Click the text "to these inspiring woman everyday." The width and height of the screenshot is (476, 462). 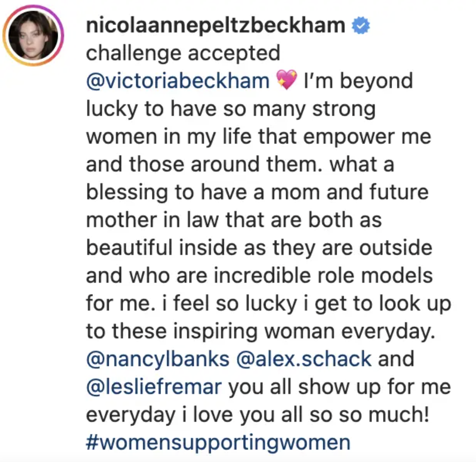click(x=260, y=331)
